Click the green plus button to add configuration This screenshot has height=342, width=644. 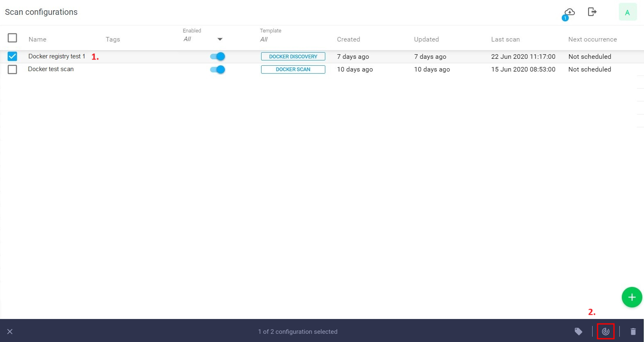632,297
